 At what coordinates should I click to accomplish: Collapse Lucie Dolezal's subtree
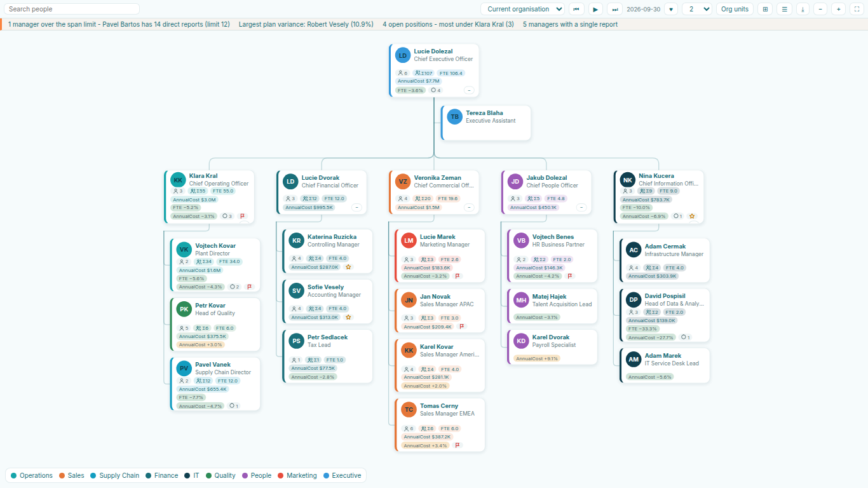tap(469, 90)
